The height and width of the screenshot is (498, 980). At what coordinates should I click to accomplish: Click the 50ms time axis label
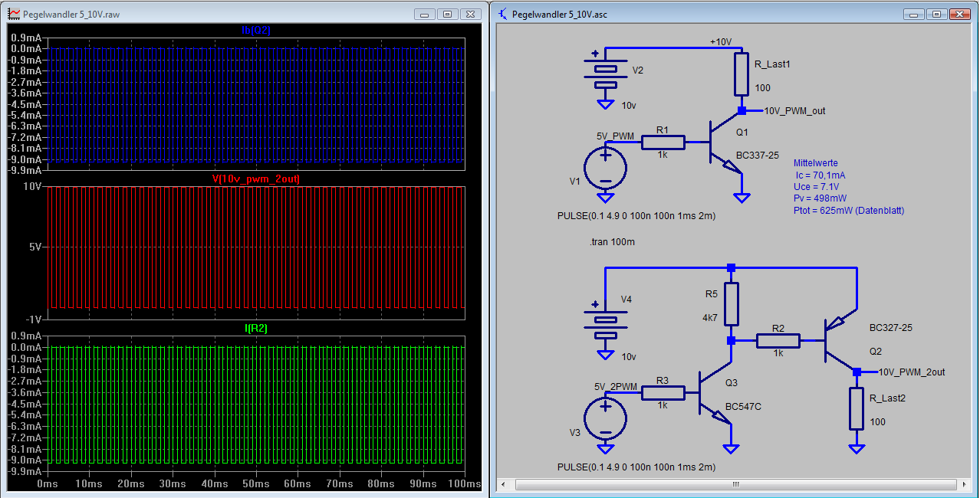[256, 484]
